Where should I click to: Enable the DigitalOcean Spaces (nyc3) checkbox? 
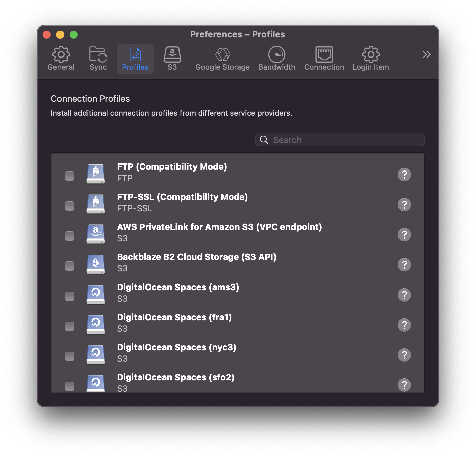point(70,356)
